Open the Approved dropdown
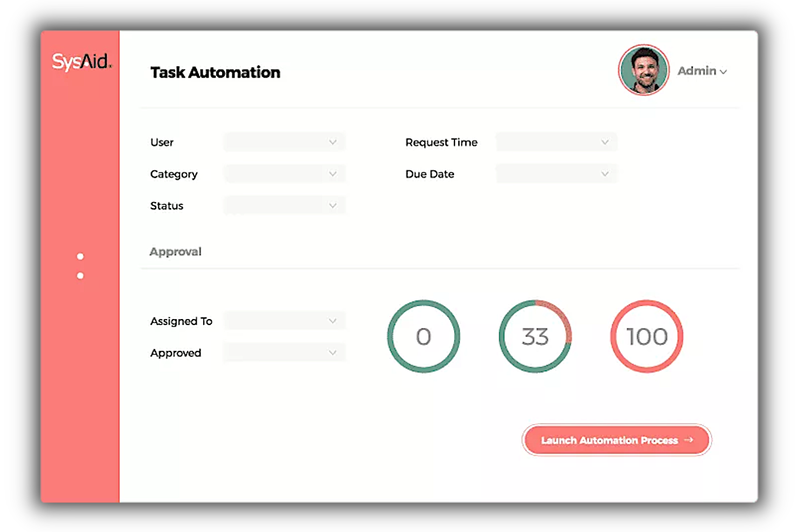This screenshot has height=532, width=798. 285,352
